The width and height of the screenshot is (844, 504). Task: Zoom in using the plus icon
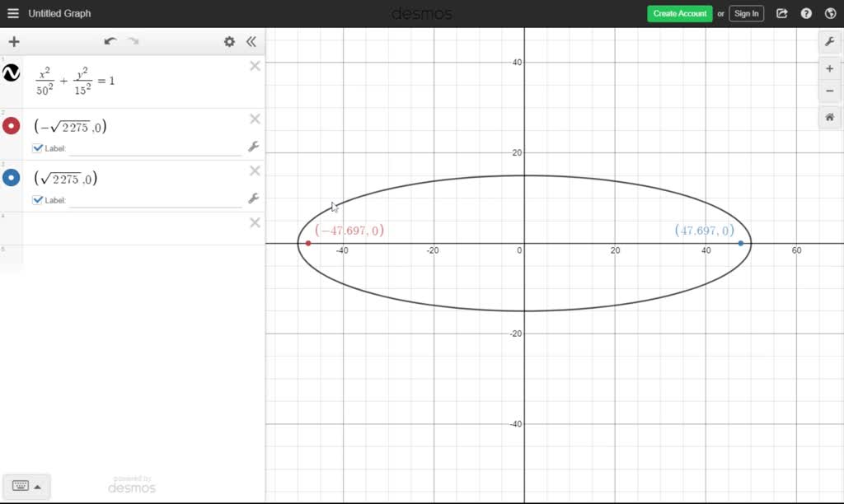[x=829, y=68]
